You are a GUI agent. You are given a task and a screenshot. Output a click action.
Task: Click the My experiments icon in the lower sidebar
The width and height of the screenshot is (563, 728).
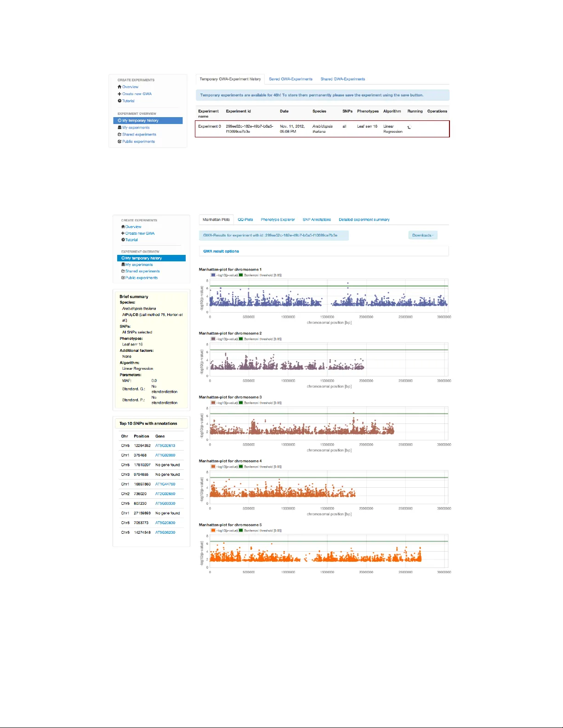pyautogui.click(x=123, y=265)
